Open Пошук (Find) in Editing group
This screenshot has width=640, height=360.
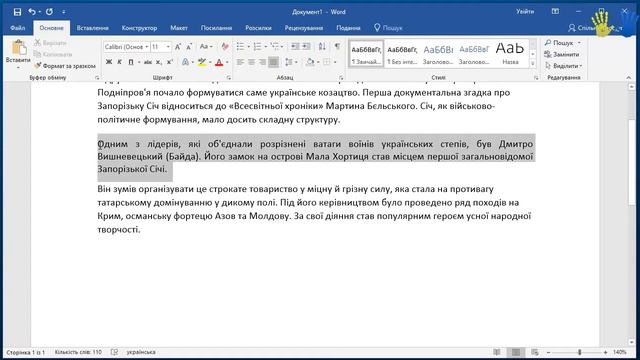click(562, 43)
